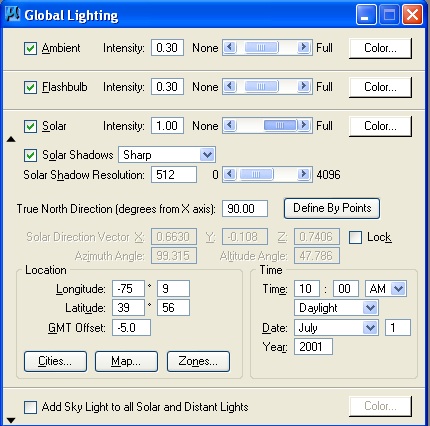Check Add Sky Light to all Solar lights

click(30, 407)
